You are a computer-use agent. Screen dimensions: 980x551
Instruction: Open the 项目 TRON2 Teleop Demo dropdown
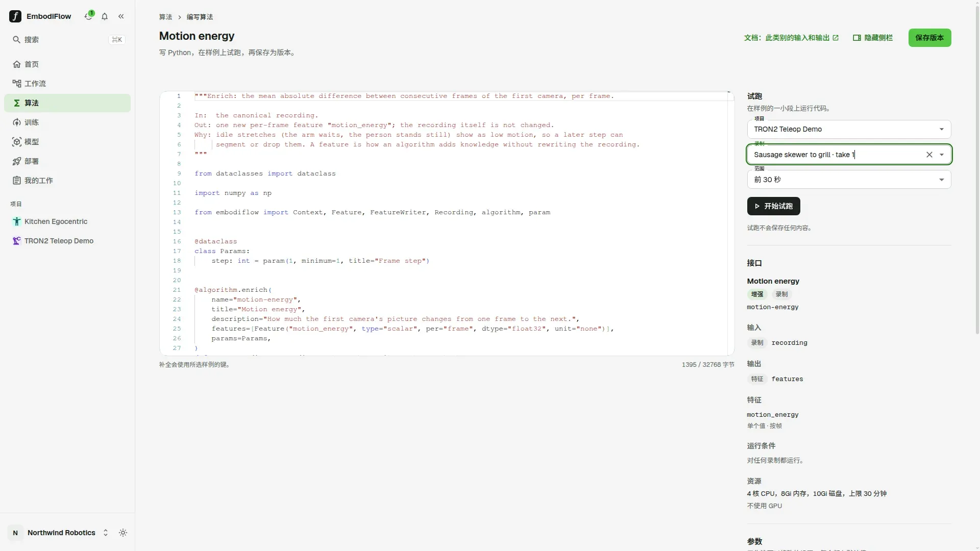pyautogui.click(x=849, y=129)
